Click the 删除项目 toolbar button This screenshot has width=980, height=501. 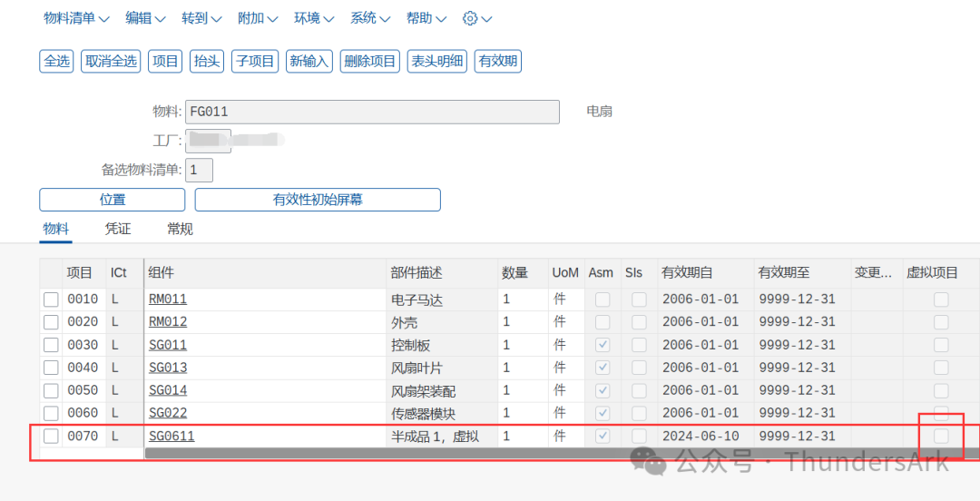370,62
